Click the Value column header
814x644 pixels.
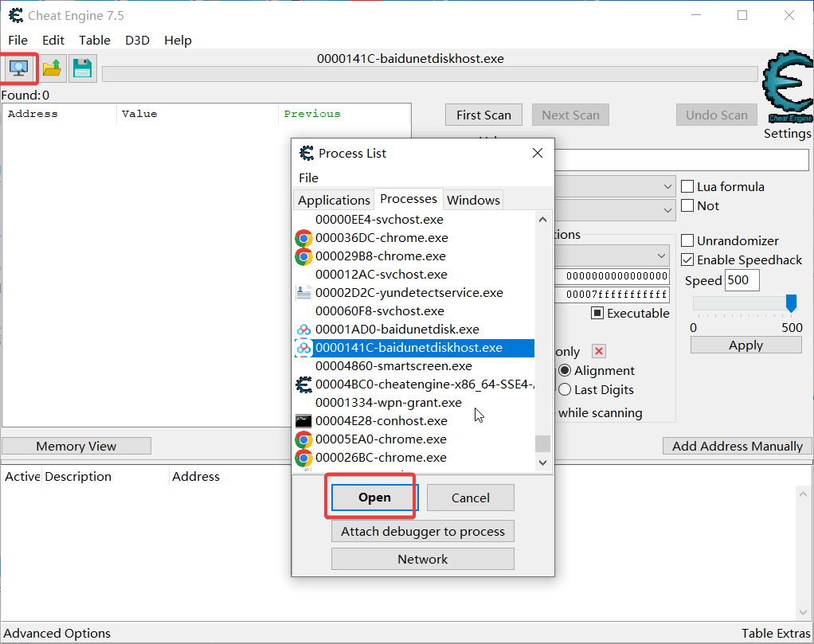198,114
